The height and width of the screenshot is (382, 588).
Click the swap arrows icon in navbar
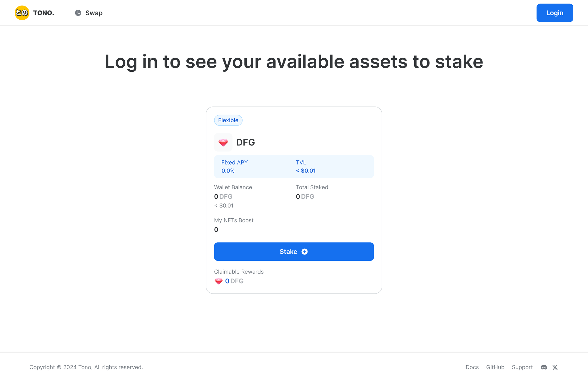tap(78, 13)
